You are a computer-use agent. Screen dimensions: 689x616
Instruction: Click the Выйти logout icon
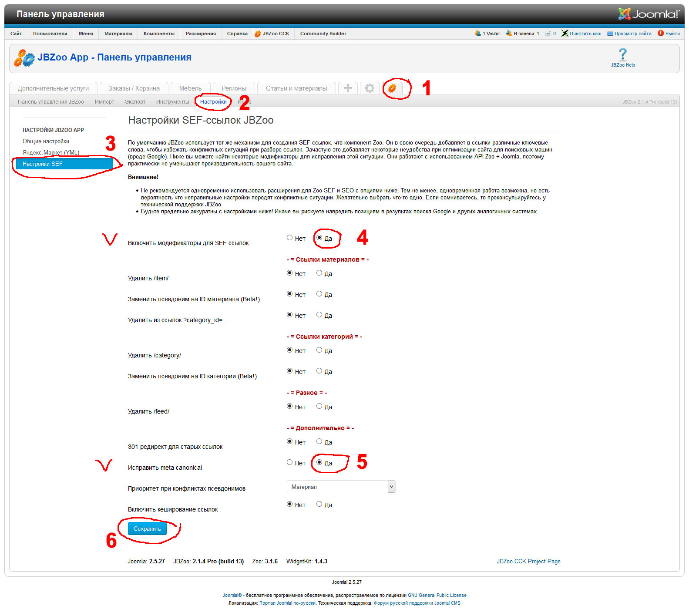[660, 34]
